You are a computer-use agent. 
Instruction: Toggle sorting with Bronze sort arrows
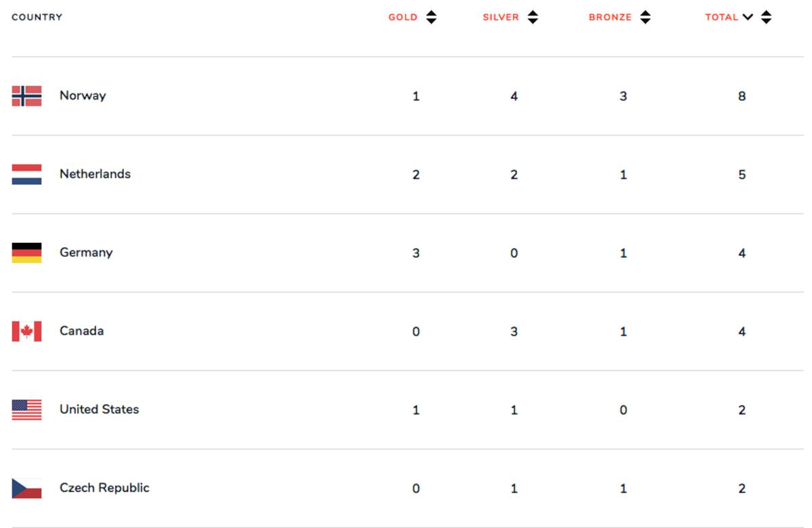(646, 18)
